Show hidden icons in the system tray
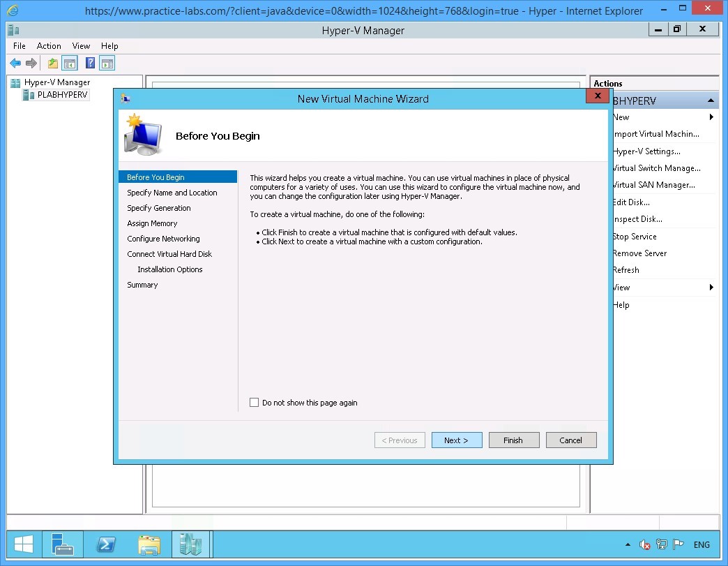This screenshot has width=728, height=566. point(627,544)
